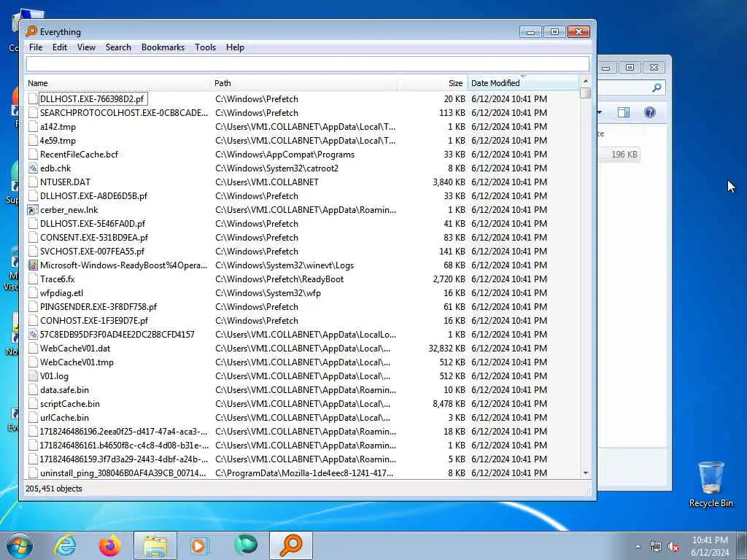Open Help in the background Explorer window
The image size is (747, 560).
tap(649, 112)
